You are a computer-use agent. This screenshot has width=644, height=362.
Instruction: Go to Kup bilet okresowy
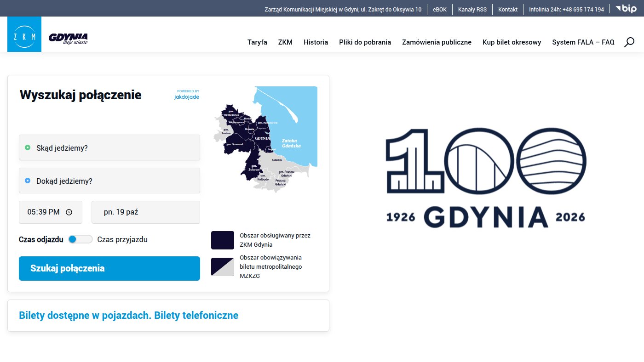tap(512, 42)
